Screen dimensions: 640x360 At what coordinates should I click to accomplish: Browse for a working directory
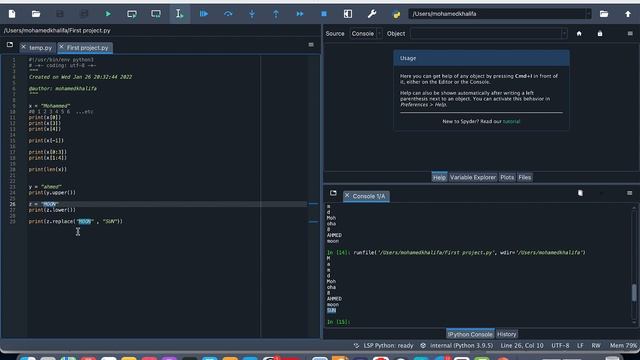click(x=604, y=14)
